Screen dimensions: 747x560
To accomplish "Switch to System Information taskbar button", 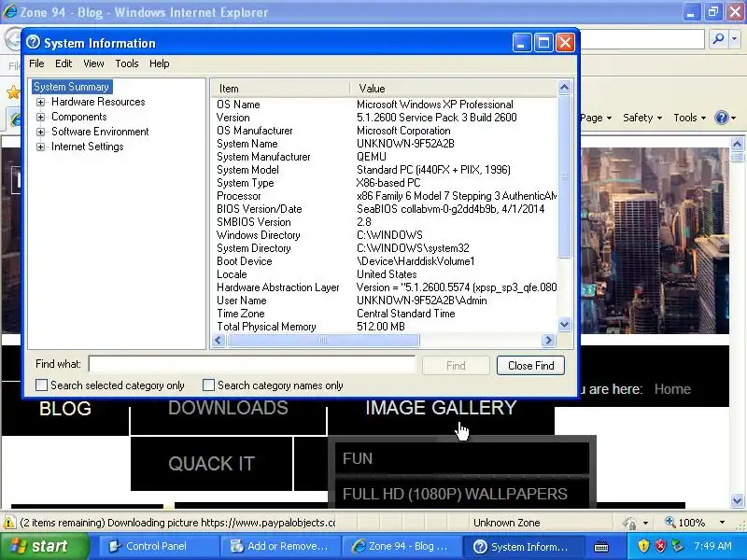I will coord(523,546).
